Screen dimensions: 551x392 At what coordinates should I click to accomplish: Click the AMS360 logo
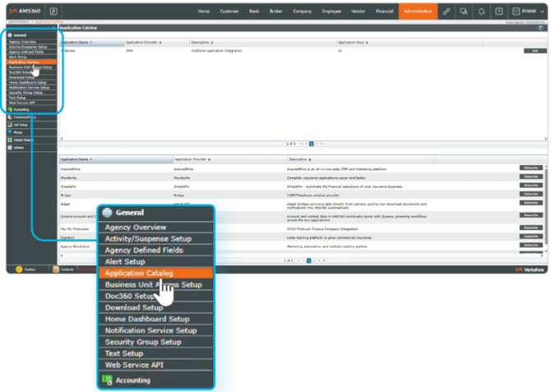[25, 12]
